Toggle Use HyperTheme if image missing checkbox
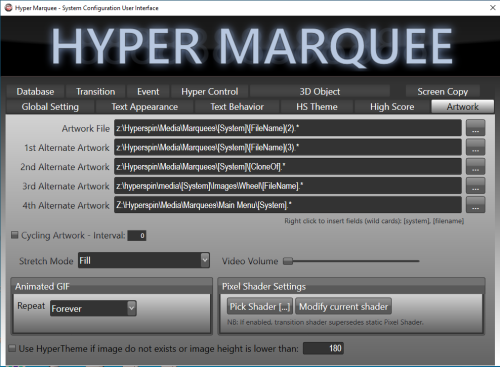The height and width of the screenshot is (367, 500). point(12,348)
